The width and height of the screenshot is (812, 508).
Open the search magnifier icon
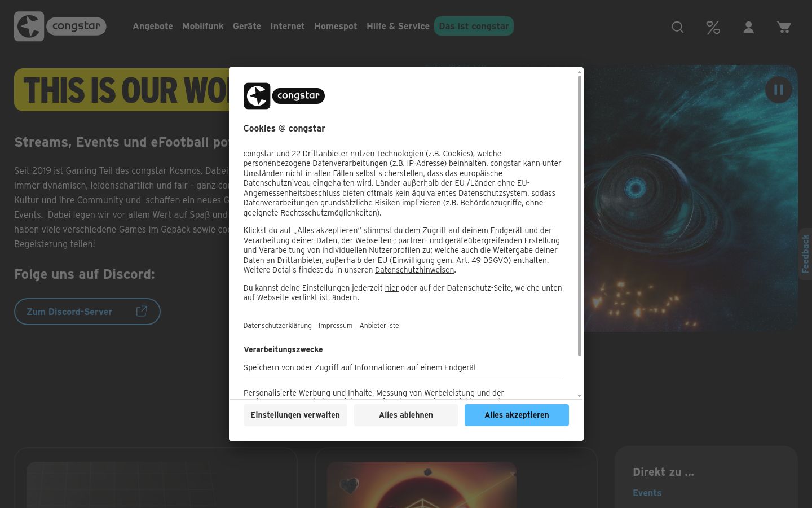[x=678, y=27]
